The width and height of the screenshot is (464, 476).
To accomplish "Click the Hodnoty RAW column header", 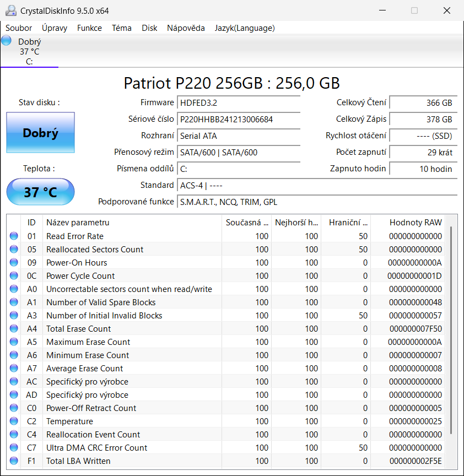I will click(408, 223).
